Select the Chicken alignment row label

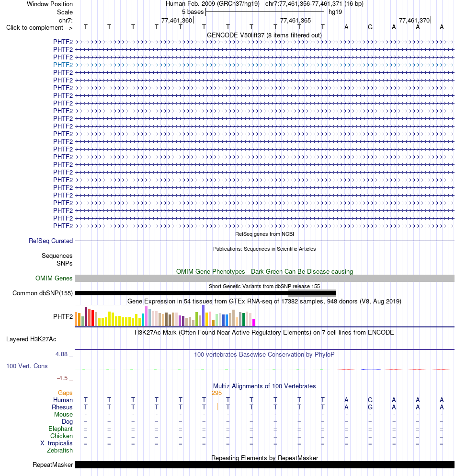tap(61, 436)
